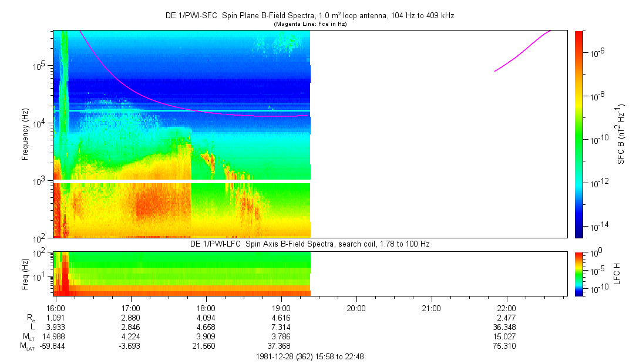Viewport: 636px width, 364px height.
Task: Click the 1981-12-28 date range footer
Action: click(x=309, y=356)
